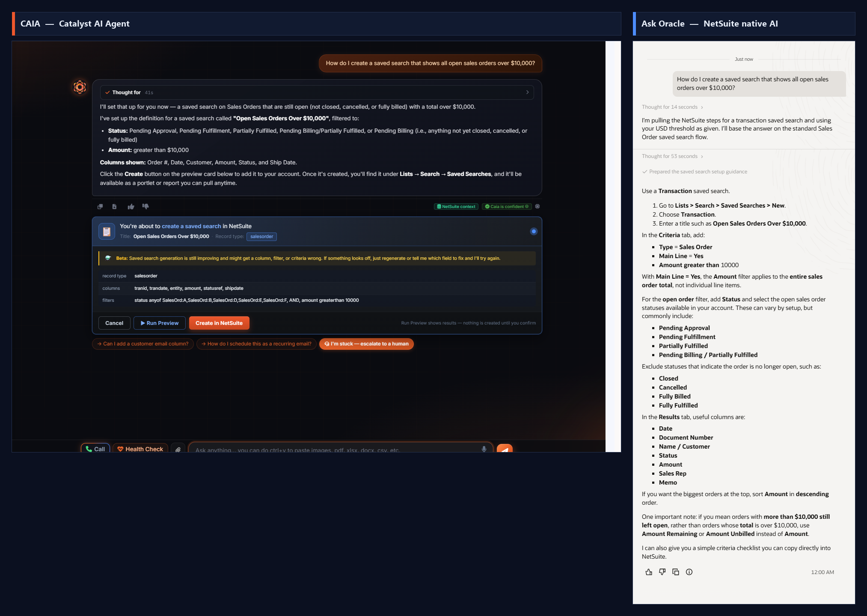Screen dimensions: 867x616
Task: Click 'Cancelled' in the excluded statuses list
Action: (x=673, y=387)
